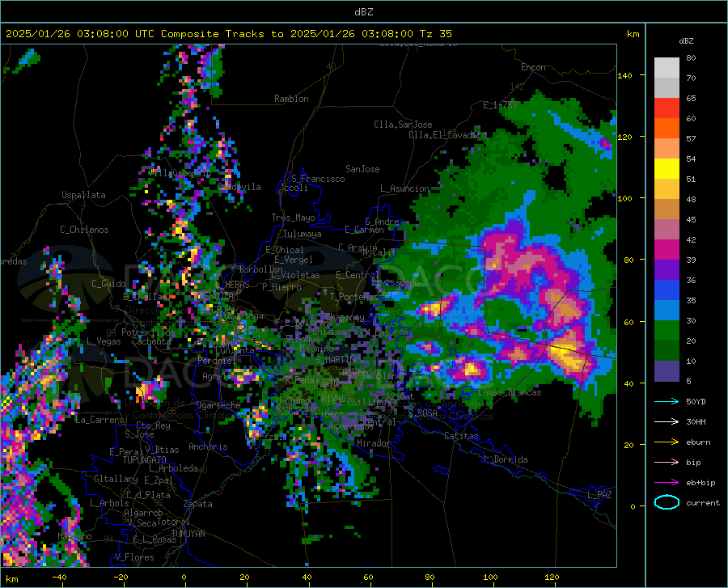Click the 'SanJose' map label
Screen dimensions: 728x588
[x=362, y=169]
